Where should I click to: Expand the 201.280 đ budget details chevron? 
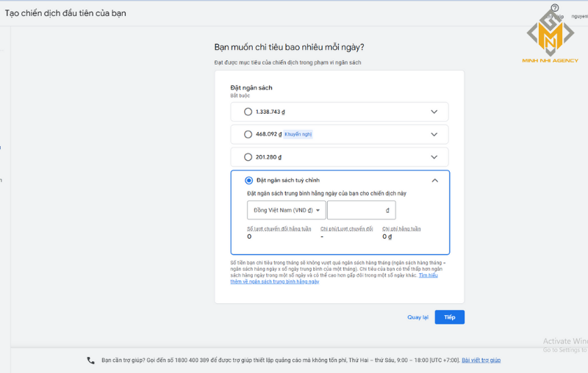point(434,157)
